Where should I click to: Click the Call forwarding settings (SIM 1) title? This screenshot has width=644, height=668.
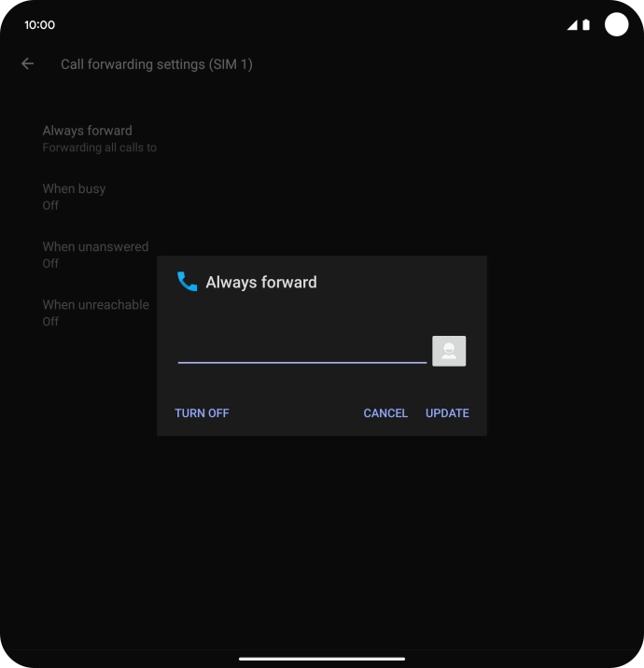pyautogui.click(x=157, y=64)
